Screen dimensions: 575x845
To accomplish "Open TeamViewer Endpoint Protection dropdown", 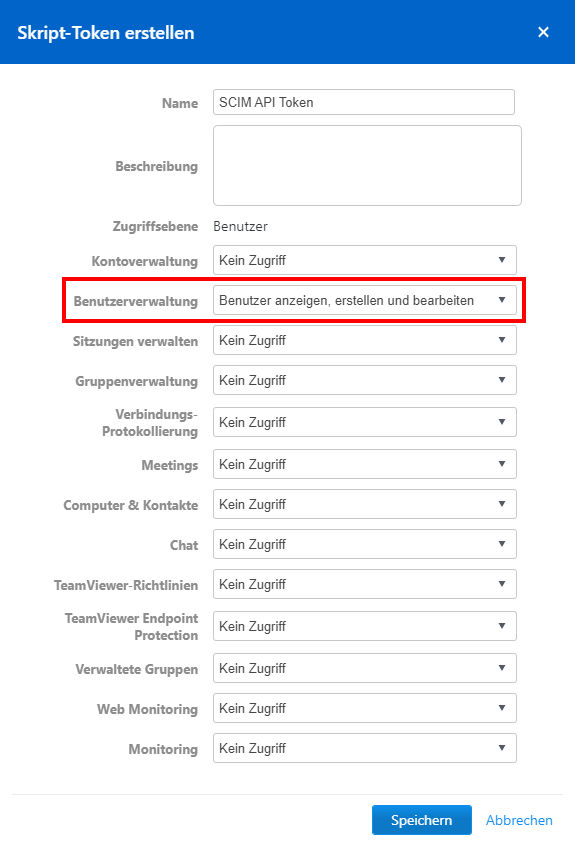I will tap(365, 626).
